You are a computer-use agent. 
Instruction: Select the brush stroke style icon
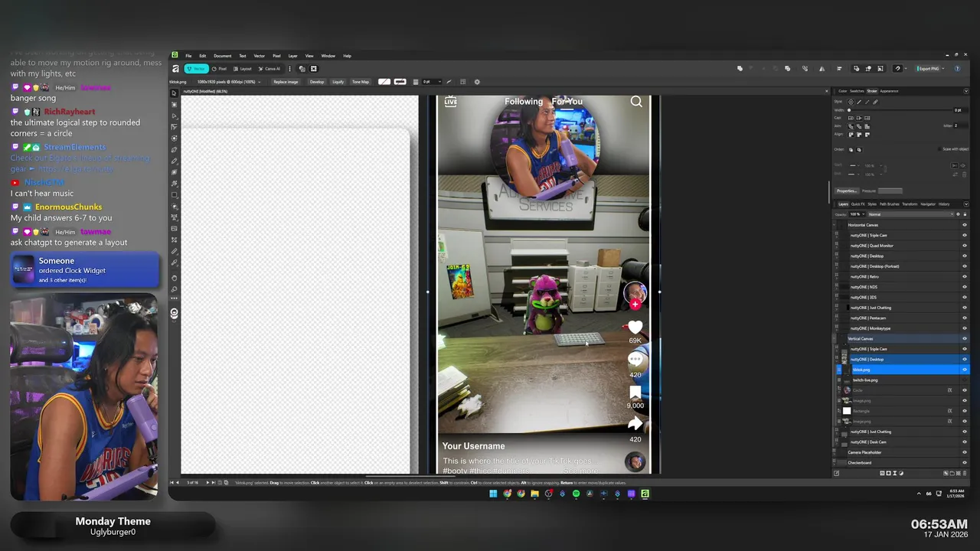point(875,102)
